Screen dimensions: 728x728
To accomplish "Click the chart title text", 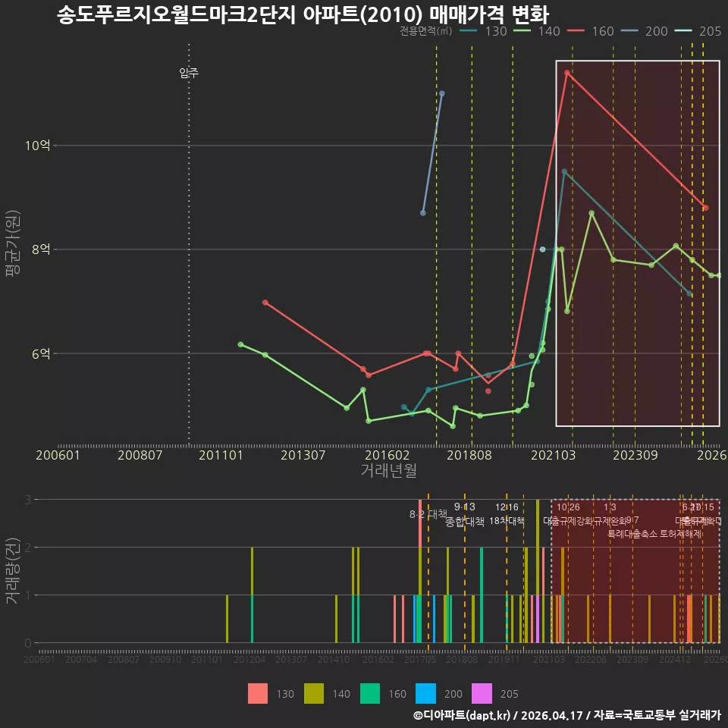I will (x=303, y=14).
